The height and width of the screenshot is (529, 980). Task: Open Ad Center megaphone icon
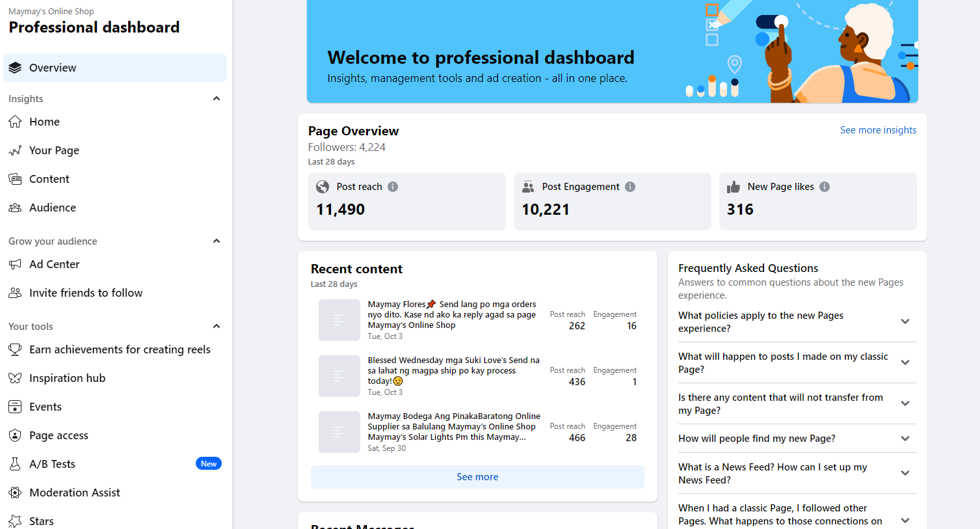click(15, 264)
